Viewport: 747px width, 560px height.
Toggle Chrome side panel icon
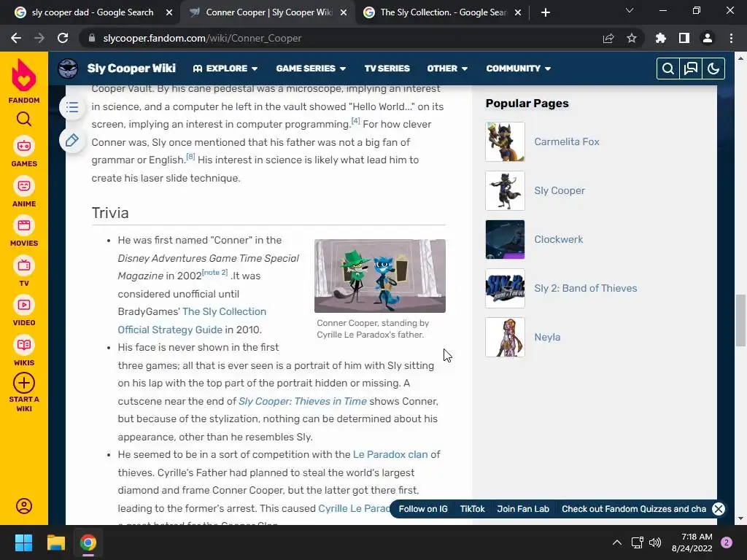click(684, 38)
